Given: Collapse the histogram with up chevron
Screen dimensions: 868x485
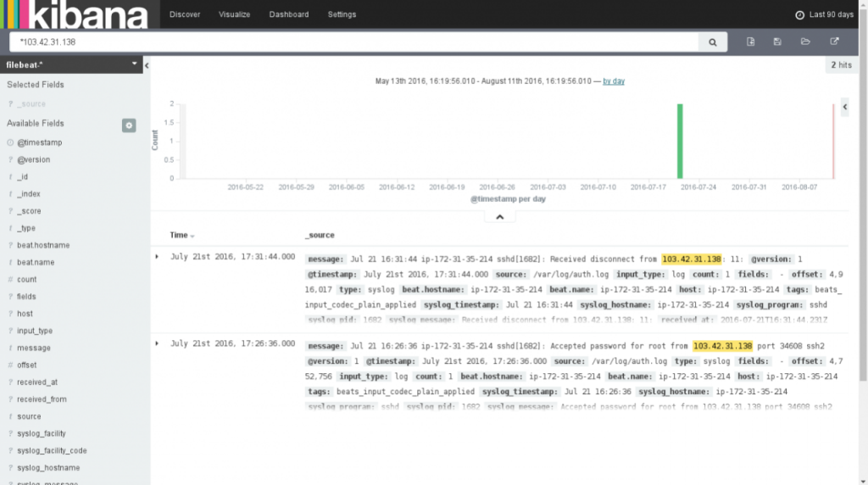Looking at the screenshot, I should click(500, 217).
